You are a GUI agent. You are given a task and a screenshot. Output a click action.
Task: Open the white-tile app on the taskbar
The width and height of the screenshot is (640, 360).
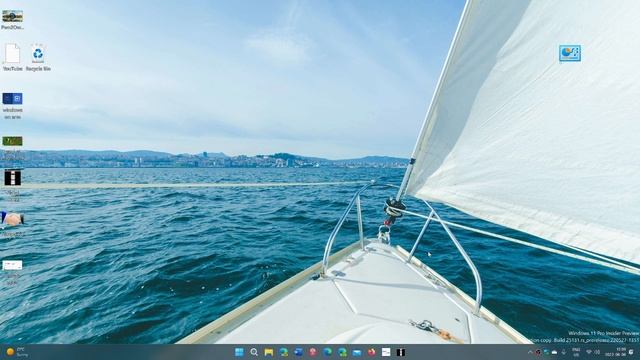click(x=386, y=352)
